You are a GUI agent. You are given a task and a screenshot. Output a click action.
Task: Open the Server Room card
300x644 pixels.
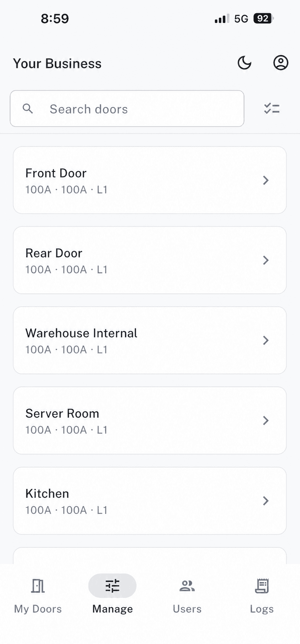[x=150, y=420]
